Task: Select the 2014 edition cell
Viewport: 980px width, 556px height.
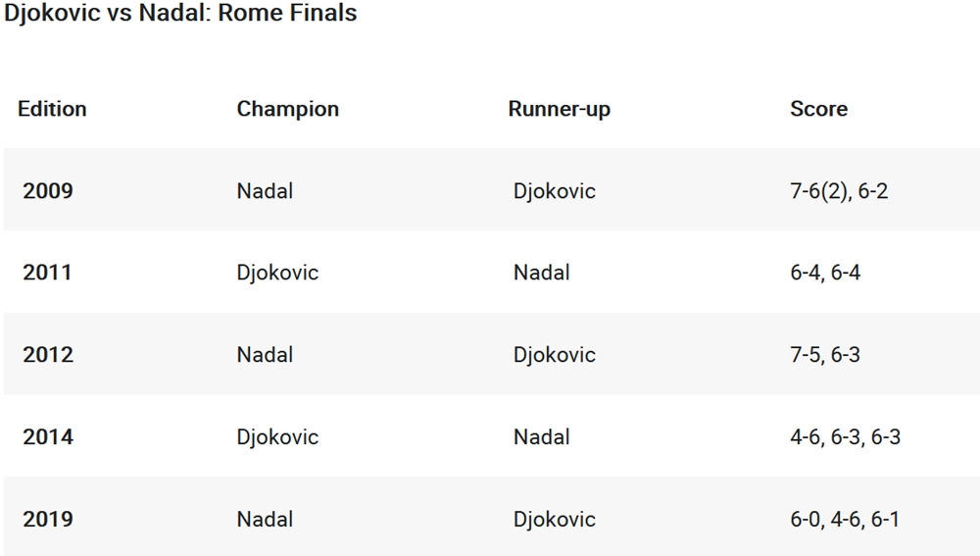Action: (48, 436)
